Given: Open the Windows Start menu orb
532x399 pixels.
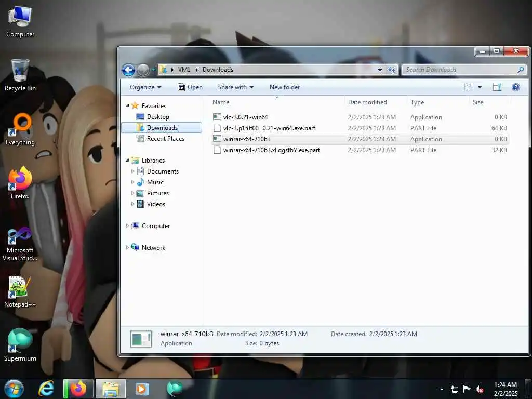Looking at the screenshot, I should point(14,389).
